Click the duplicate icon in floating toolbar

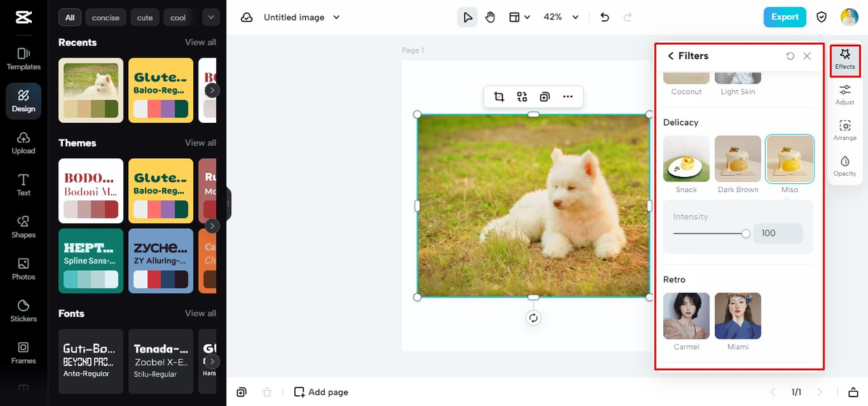point(545,97)
